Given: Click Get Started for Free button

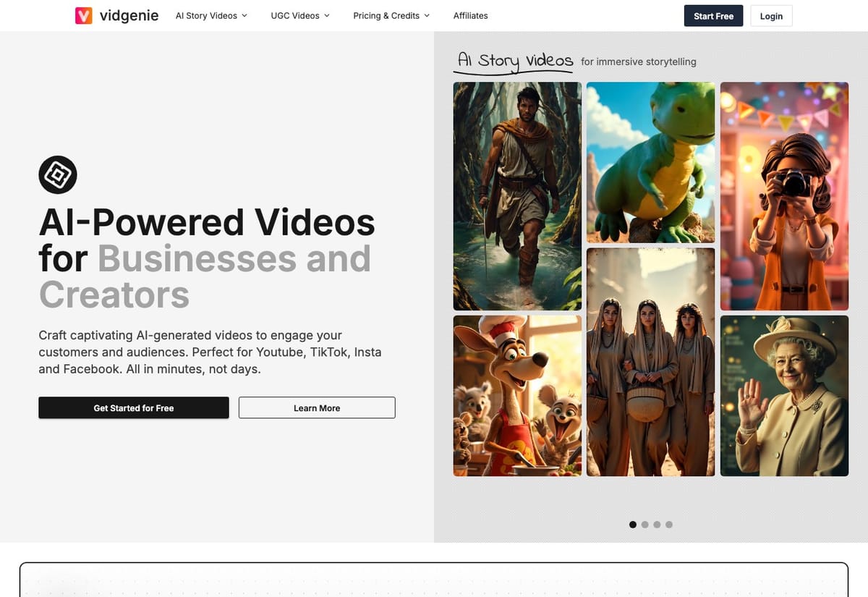Looking at the screenshot, I should pyautogui.click(x=134, y=408).
